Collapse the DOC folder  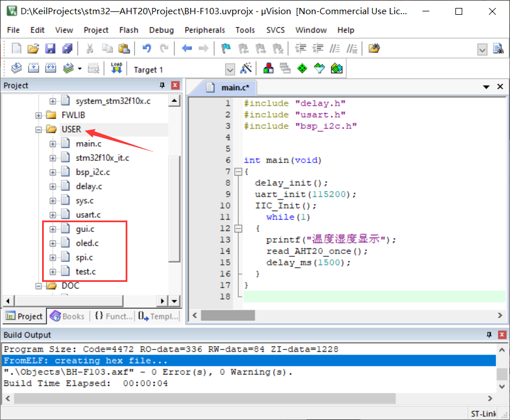tap(39, 286)
